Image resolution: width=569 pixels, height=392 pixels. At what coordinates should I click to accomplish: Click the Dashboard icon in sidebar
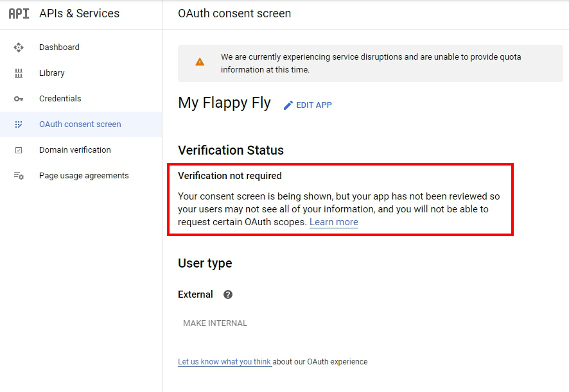[x=19, y=47]
